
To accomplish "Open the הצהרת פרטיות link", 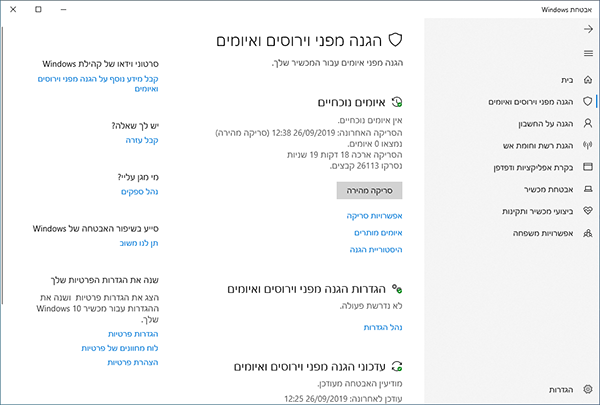I will (133, 362).
